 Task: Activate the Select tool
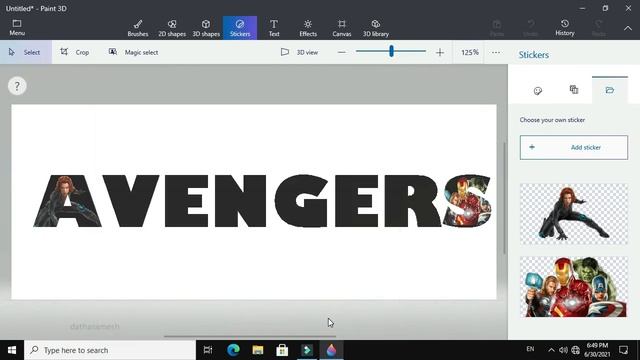tap(26, 52)
